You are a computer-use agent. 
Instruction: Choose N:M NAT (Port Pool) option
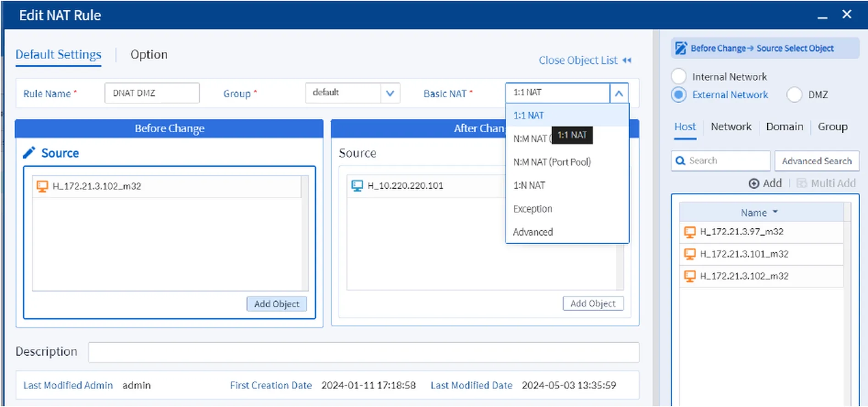click(x=567, y=162)
